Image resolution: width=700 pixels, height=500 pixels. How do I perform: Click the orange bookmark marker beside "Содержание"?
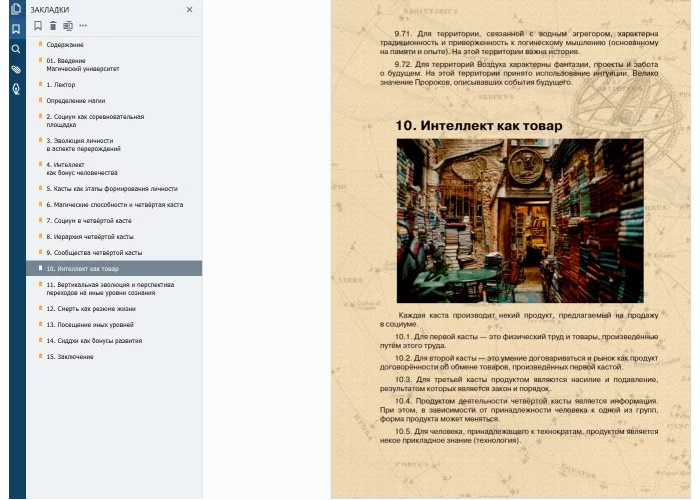(40, 44)
